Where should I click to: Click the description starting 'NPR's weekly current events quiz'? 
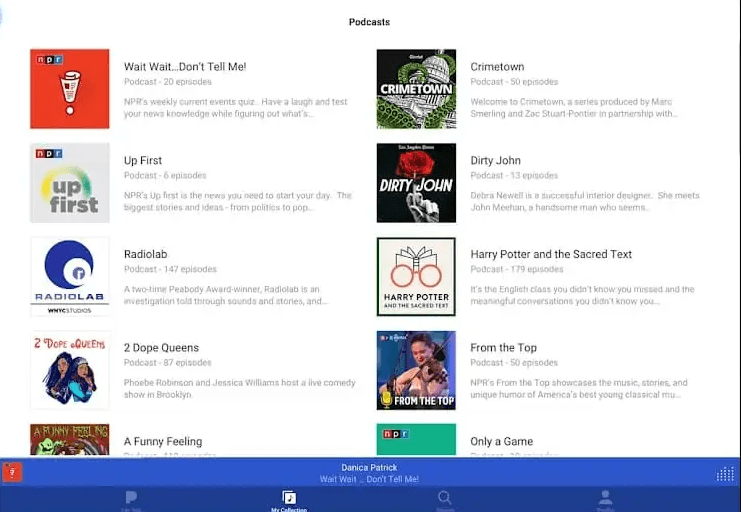tap(235, 107)
